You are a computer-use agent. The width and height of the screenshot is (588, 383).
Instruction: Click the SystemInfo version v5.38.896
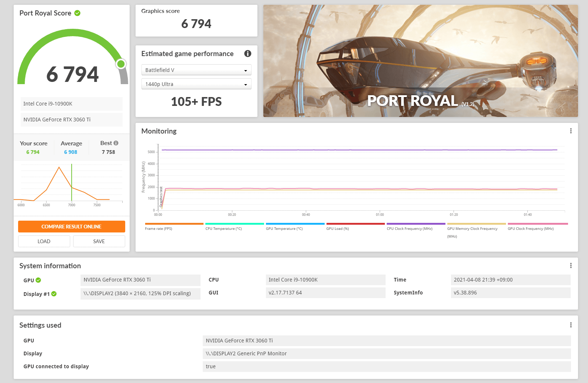pos(510,293)
